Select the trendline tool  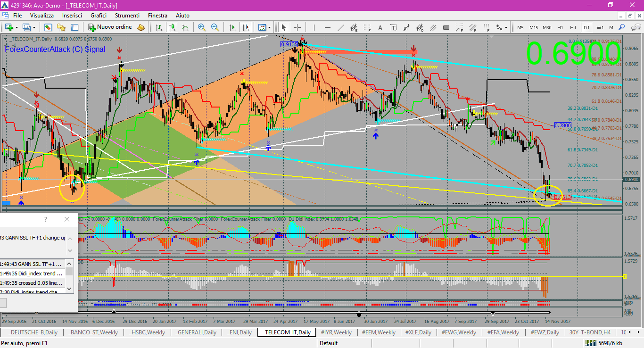coord(341,27)
